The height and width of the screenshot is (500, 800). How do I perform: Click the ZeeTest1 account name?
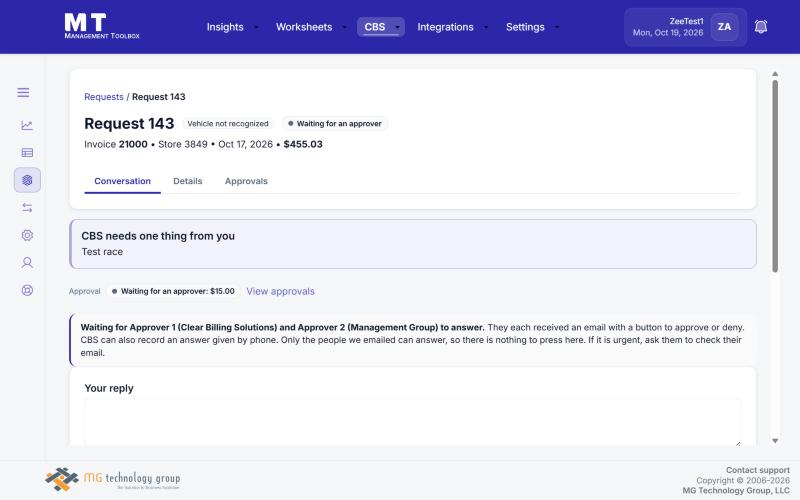[686, 21]
